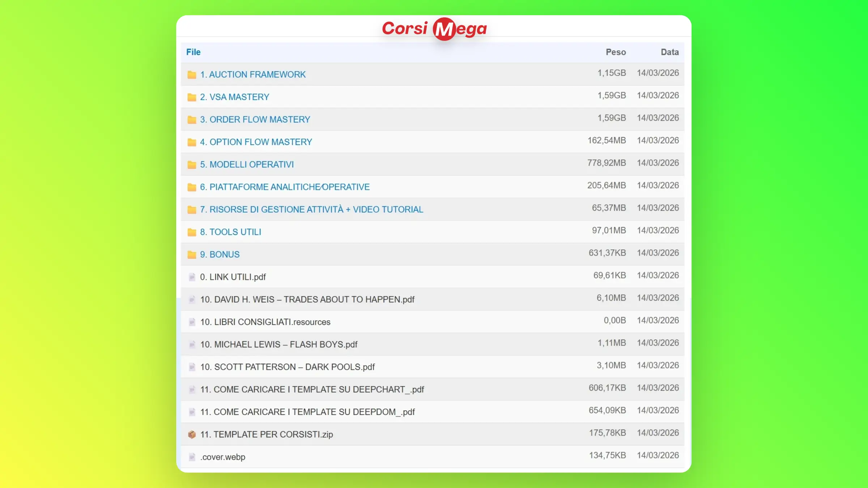Screen dimensions: 868x488
Task: Select SCOTT PATTERSON Dark Pools pdf file
Action: [x=287, y=367]
